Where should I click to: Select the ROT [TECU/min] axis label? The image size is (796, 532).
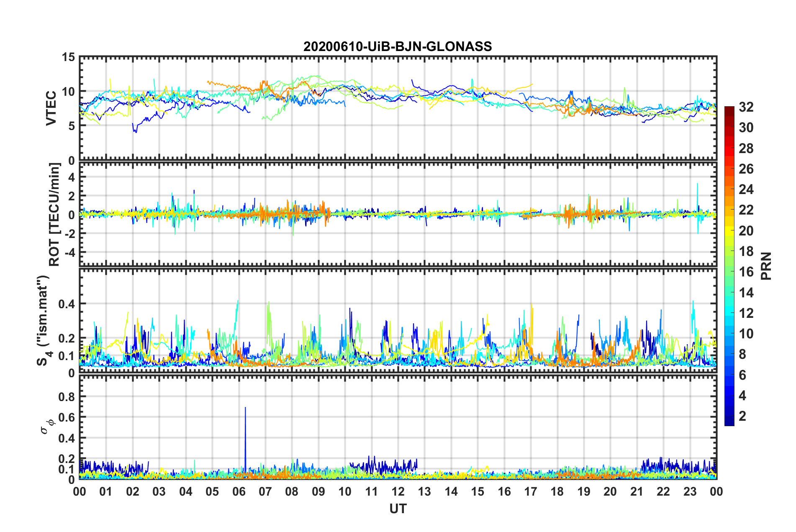[x=54, y=215]
